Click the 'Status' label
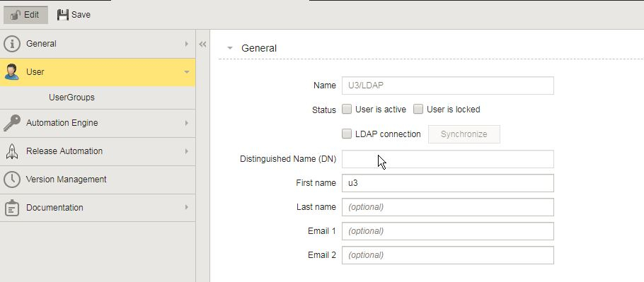 point(324,110)
